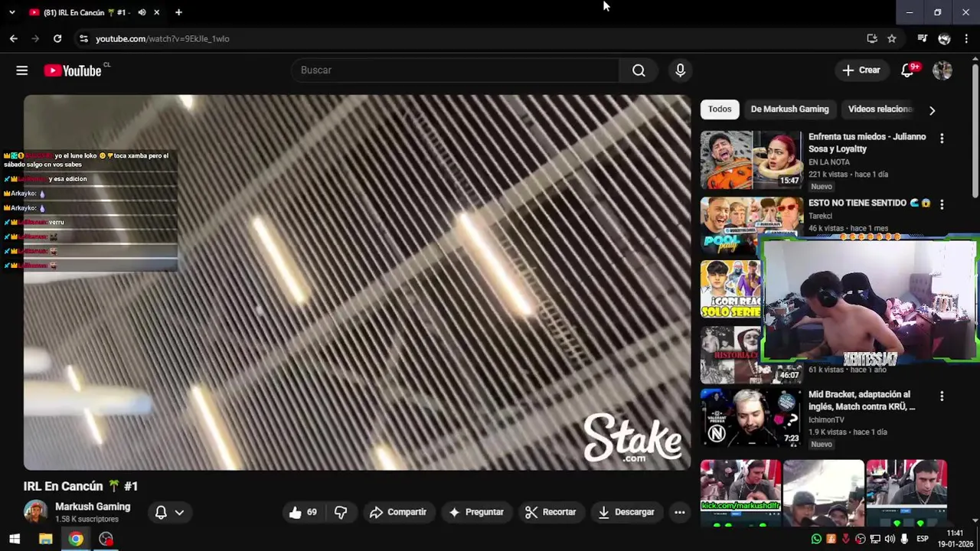Open options for 'Enfrenta tus miedos' video
The height and width of the screenshot is (551, 980).
(942, 139)
